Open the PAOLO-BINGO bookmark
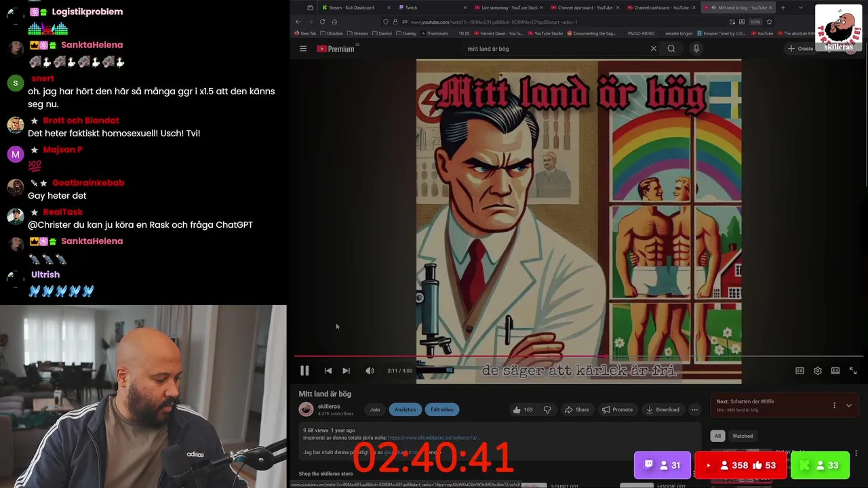 point(641,33)
